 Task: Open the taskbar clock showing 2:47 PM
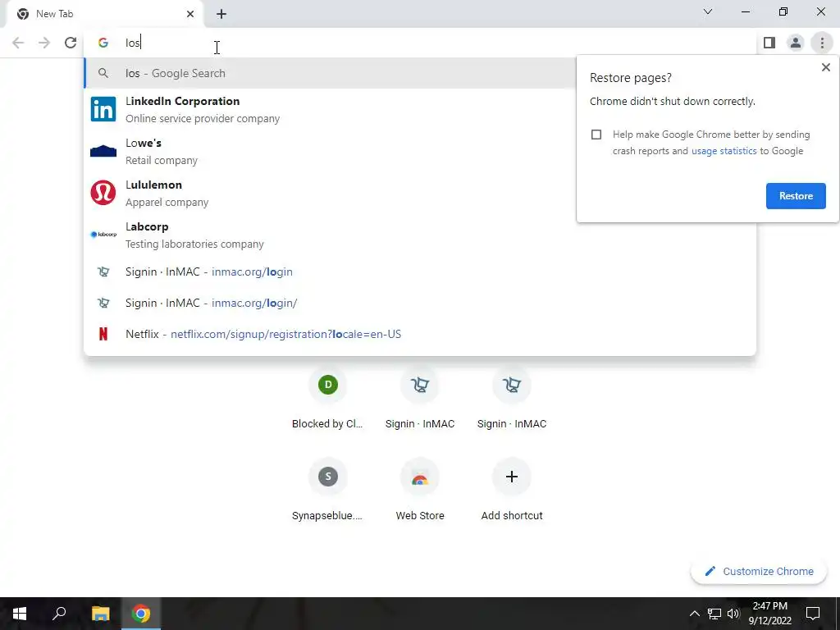[x=769, y=614]
